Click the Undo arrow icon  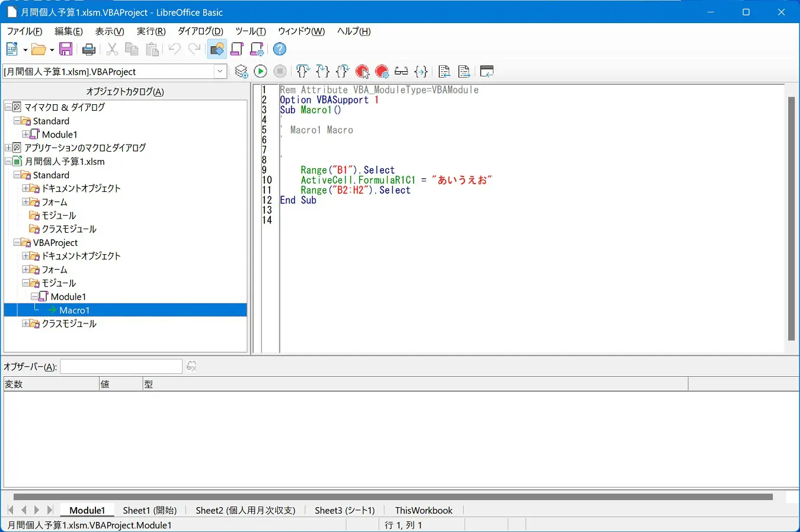pyautogui.click(x=174, y=49)
